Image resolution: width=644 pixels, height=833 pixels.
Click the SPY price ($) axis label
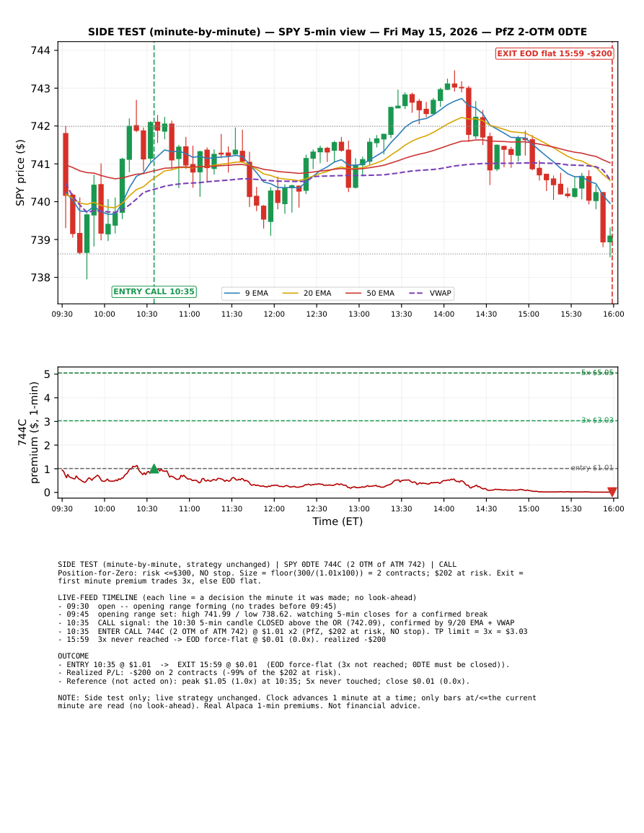20,172
